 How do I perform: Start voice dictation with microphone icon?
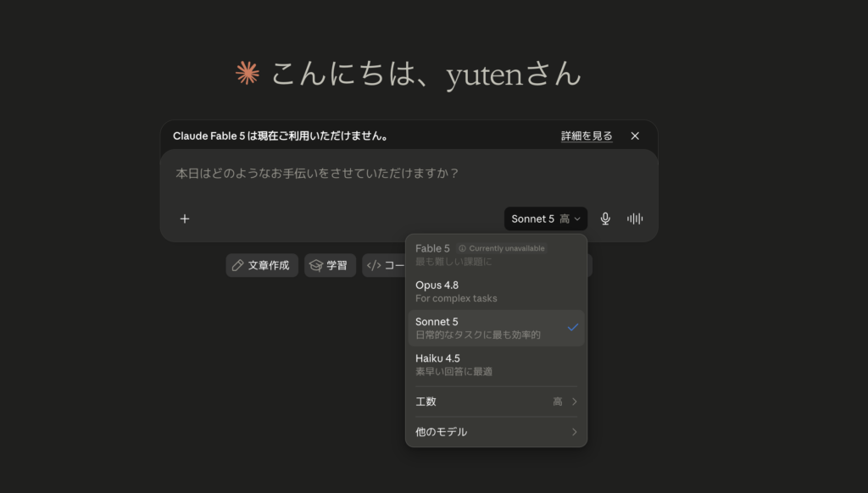tap(605, 219)
